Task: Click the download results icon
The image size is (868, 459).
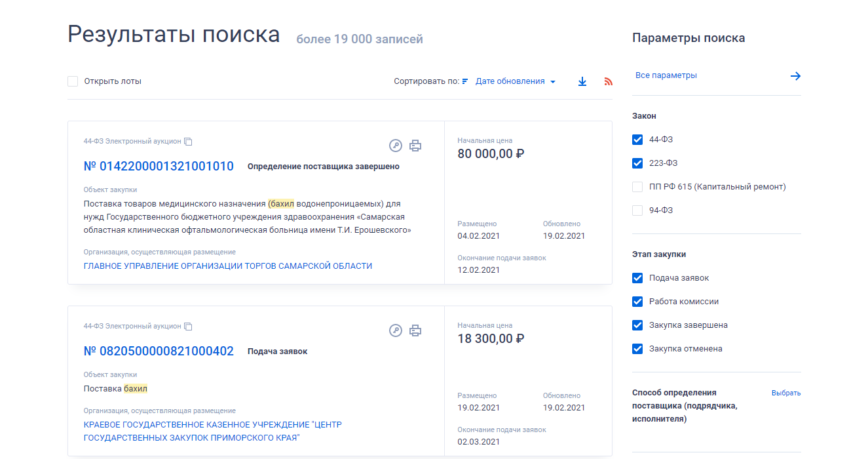Action: [x=582, y=82]
